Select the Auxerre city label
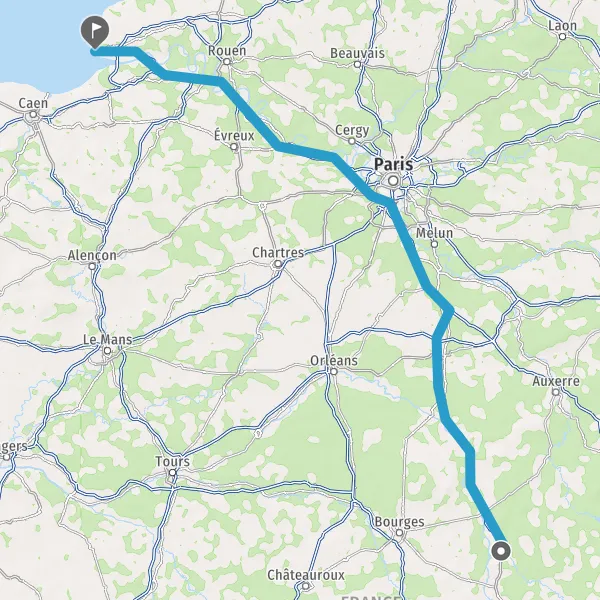This screenshot has height=600, width=600. [556, 381]
